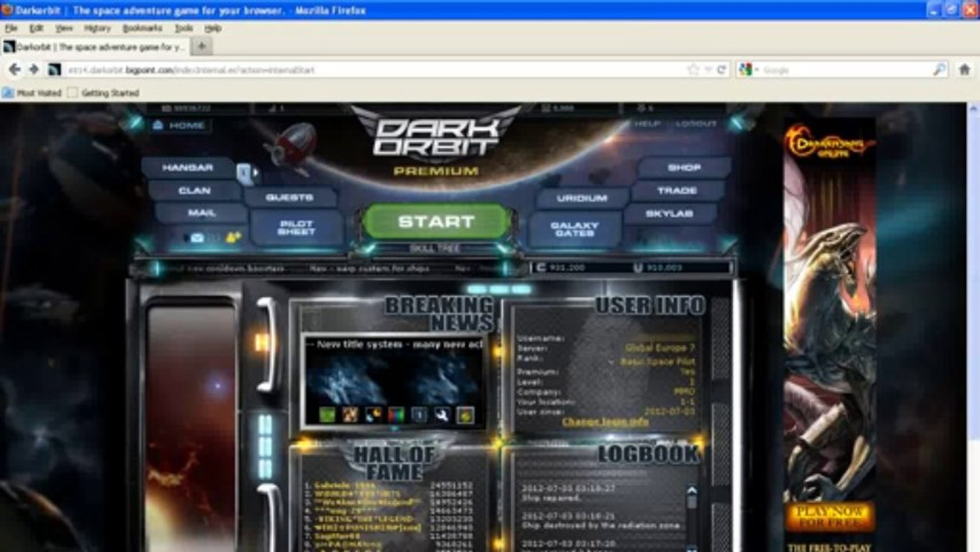
Task: Open the search engine dropdown
Action: 749,70
